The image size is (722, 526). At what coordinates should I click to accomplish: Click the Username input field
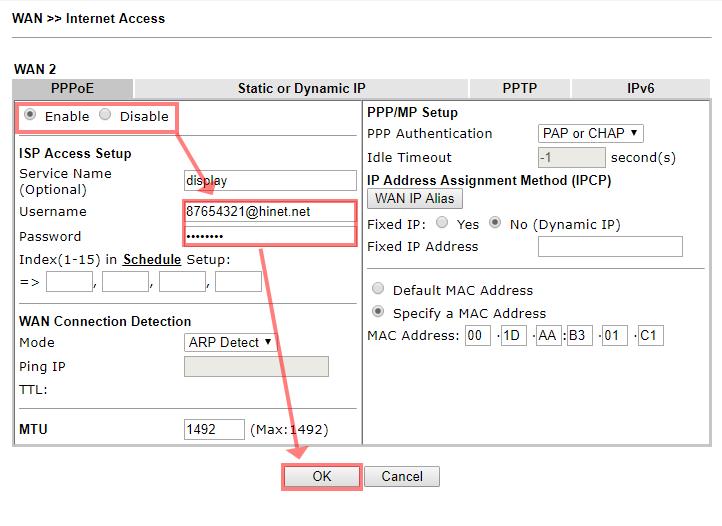click(x=270, y=212)
